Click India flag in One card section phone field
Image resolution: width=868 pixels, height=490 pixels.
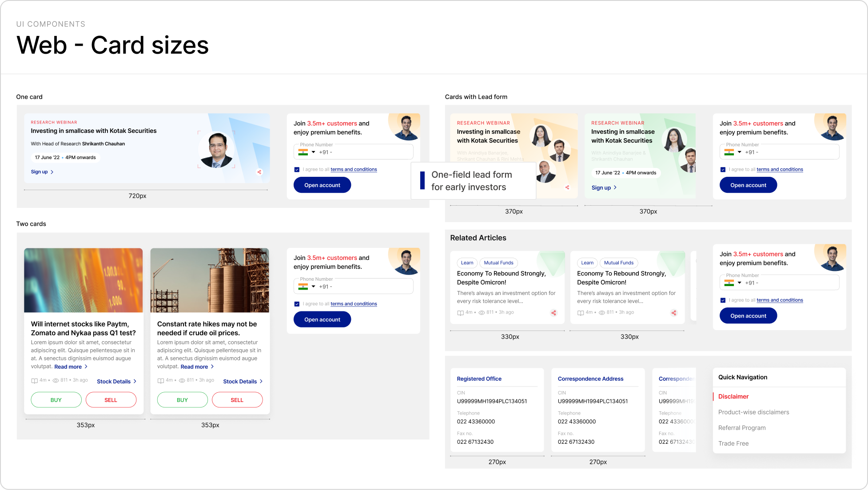[x=303, y=152]
